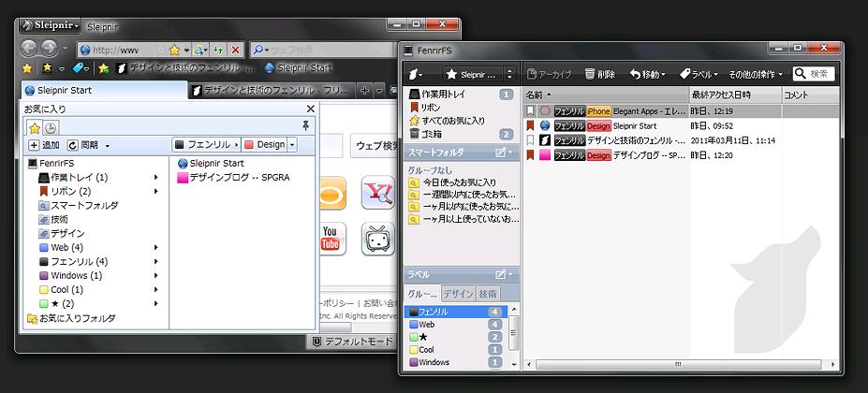
Task: Toggle ribbon on Elegant Apps row
Action: [x=530, y=111]
